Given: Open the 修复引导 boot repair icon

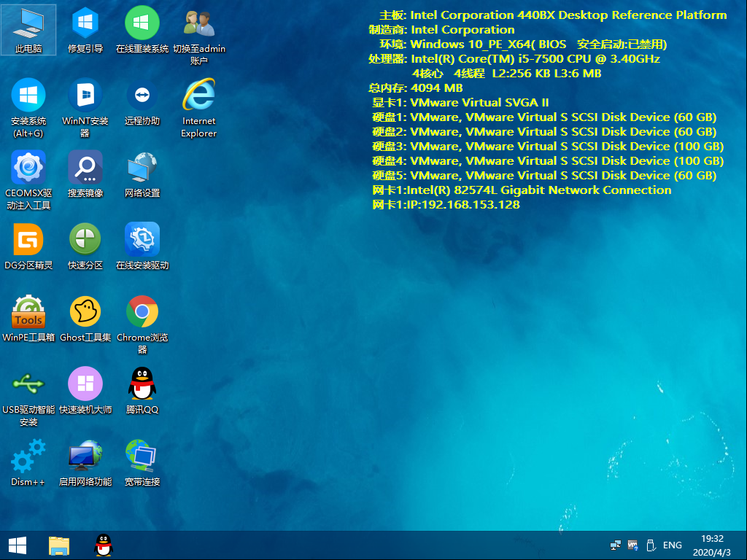Looking at the screenshot, I should (85, 30).
